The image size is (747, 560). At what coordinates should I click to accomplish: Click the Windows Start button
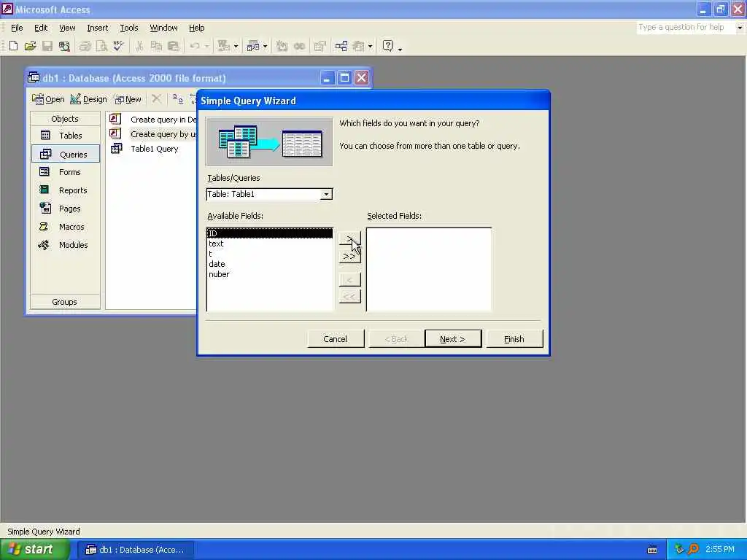coord(35,550)
